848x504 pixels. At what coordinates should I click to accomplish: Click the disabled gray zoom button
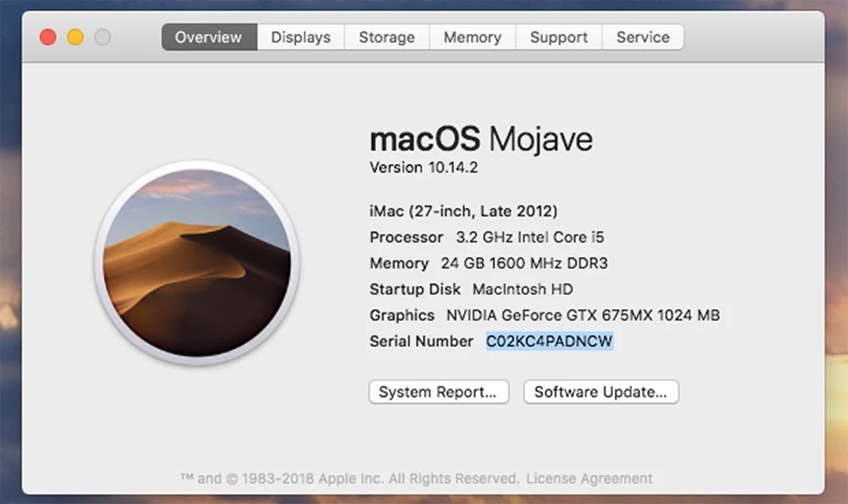[103, 37]
